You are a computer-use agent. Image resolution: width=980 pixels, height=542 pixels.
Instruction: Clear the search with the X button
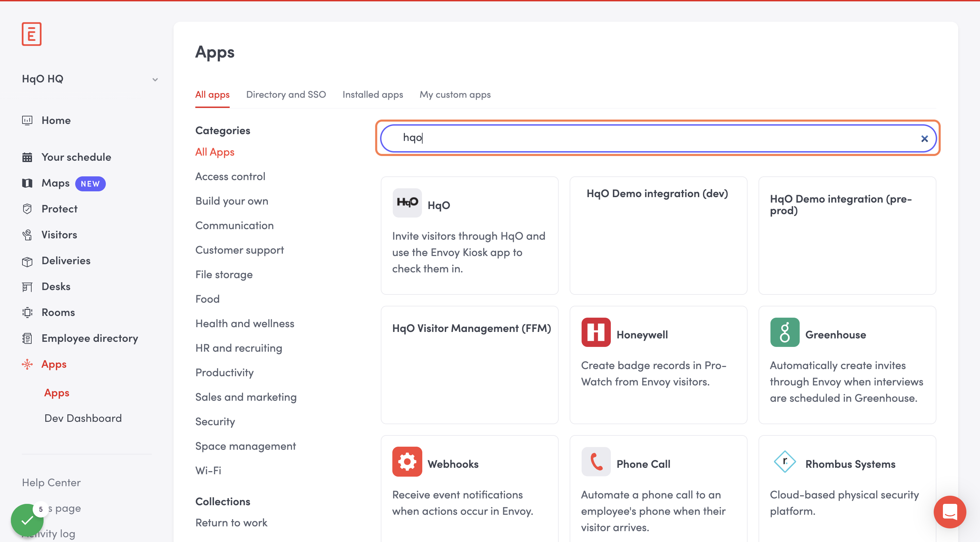(924, 139)
